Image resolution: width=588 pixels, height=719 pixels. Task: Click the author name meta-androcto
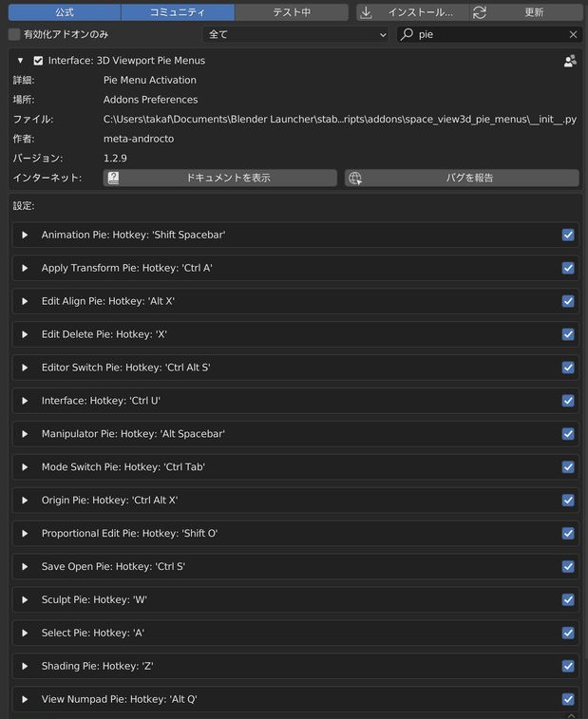pos(139,139)
